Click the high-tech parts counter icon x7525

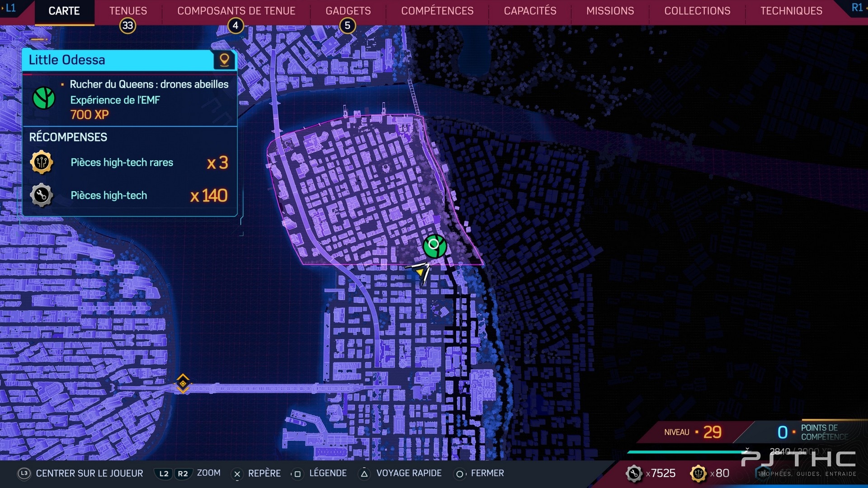coord(634,474)
